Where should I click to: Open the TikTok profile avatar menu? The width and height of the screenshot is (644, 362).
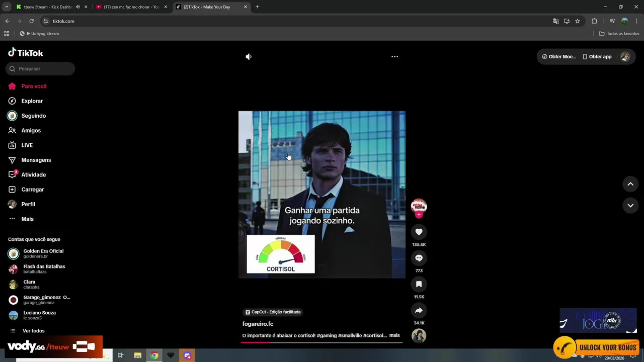pyautogui.click(x=625, y=57)
